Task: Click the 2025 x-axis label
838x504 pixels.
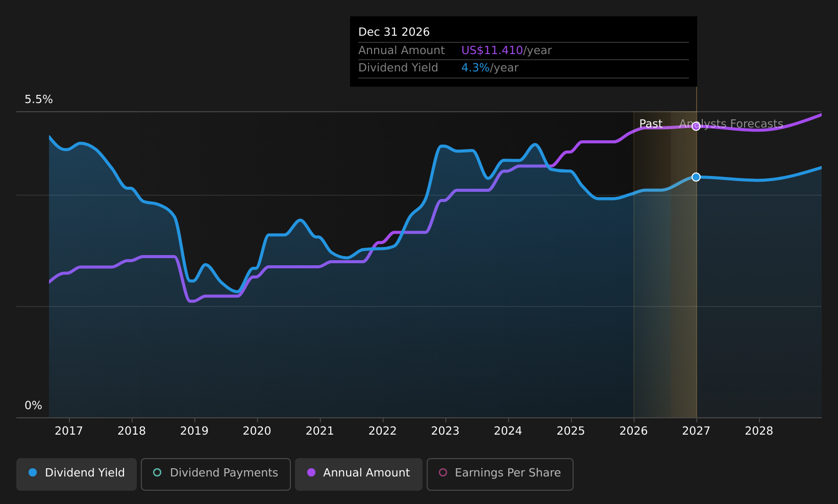Action: click(571, 431)
